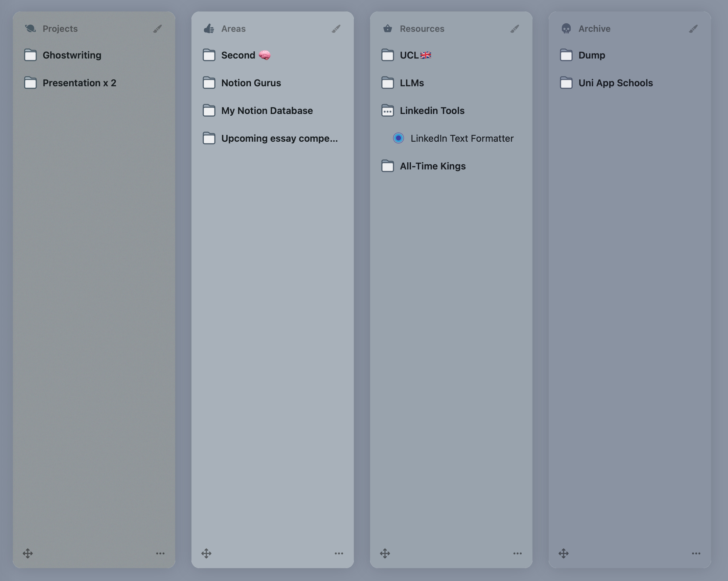The width and height of the screenshot is (728, 581).
Task: Click the Resources column title
Action: [x=422, y=29]
